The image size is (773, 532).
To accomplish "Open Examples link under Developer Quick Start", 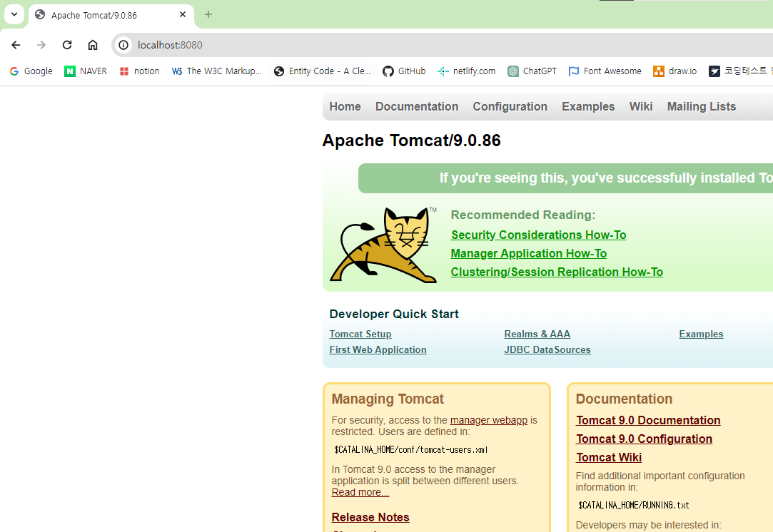I will (x=701, y=334).
